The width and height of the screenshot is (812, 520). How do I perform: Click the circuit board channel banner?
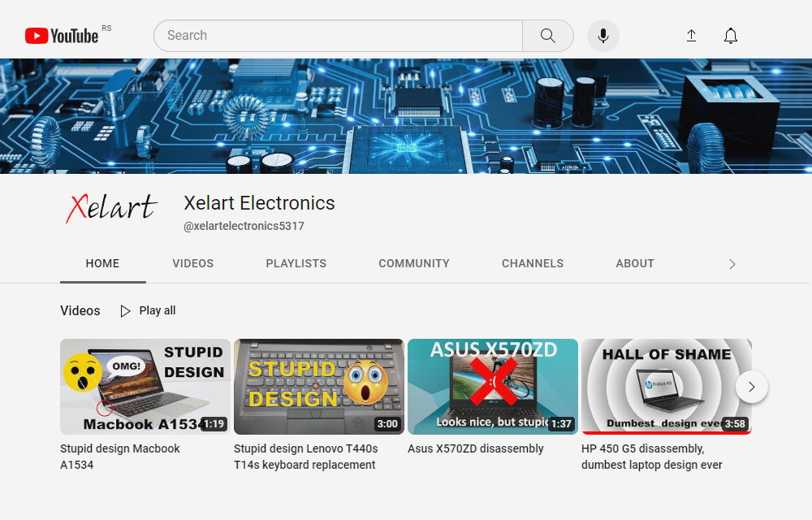[x=406, y=116]
